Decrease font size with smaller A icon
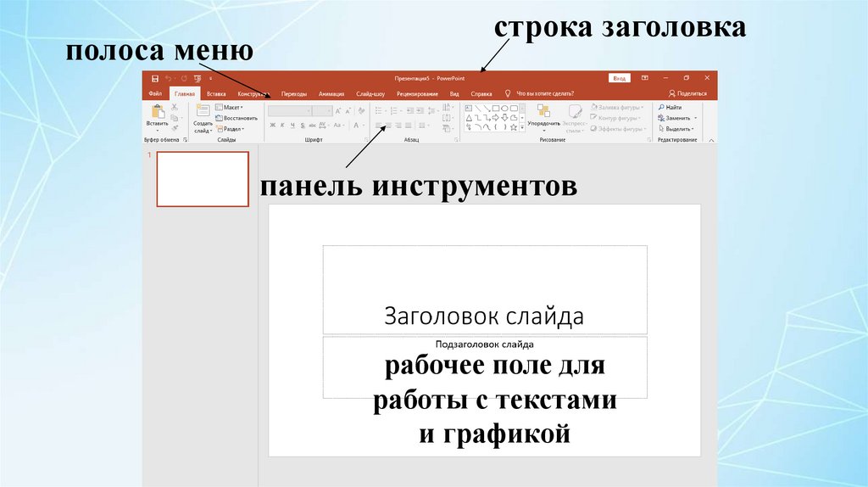Screen dimensions: 868x487 click(x=348, y=111)
